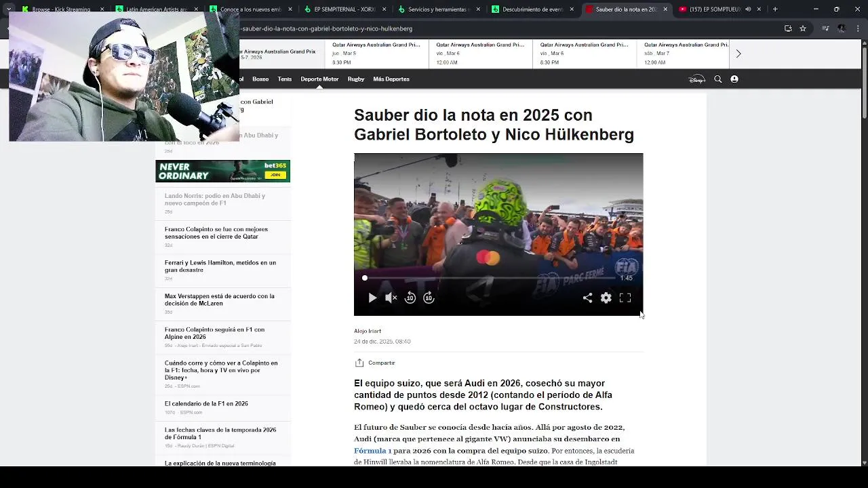868x488 pixels.
Task: Open video player settings gear
Action: [x=606, y=298]
